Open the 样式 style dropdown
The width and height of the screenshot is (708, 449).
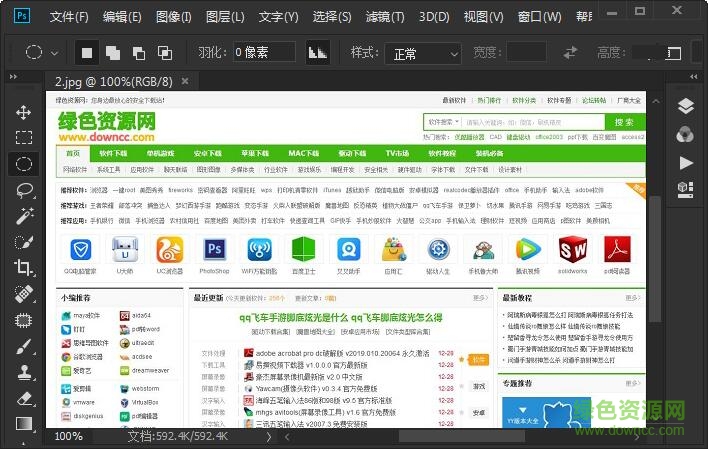click(x=423, y=53)
